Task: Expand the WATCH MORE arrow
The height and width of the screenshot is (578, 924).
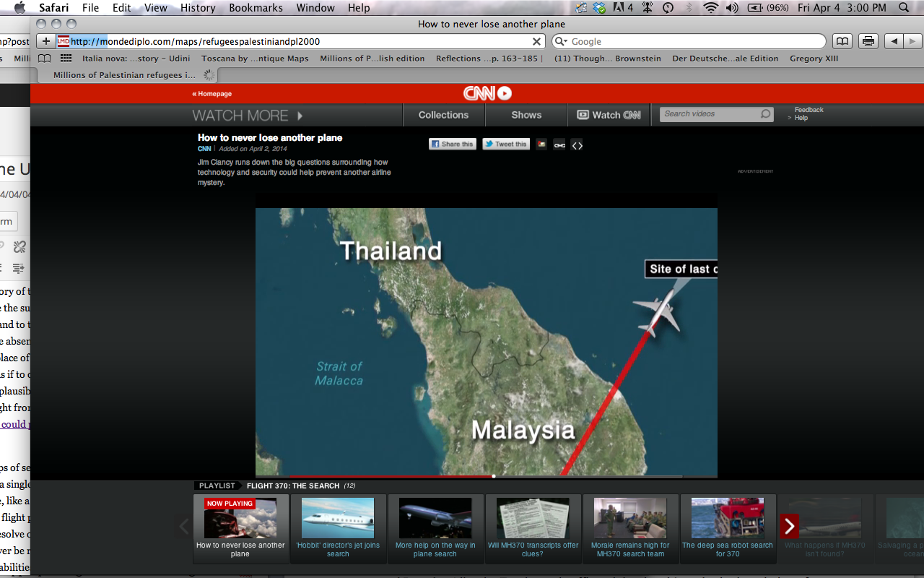Action: 300,116
